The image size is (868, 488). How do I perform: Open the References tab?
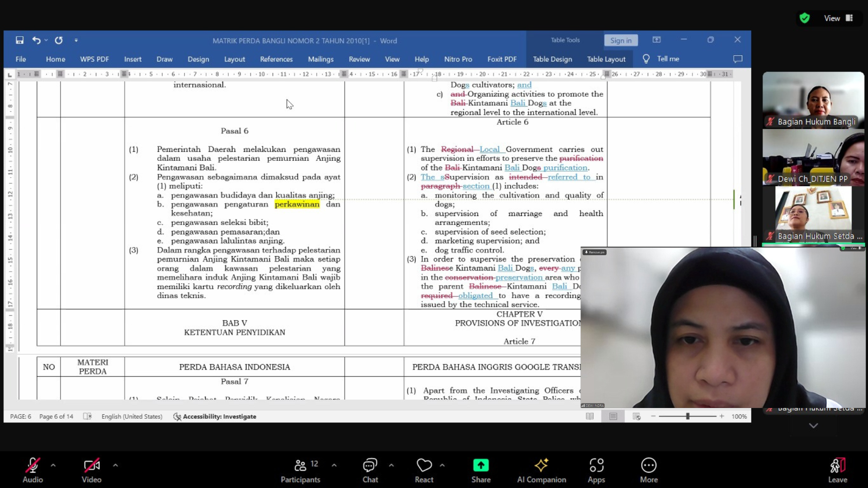[276, 59]
